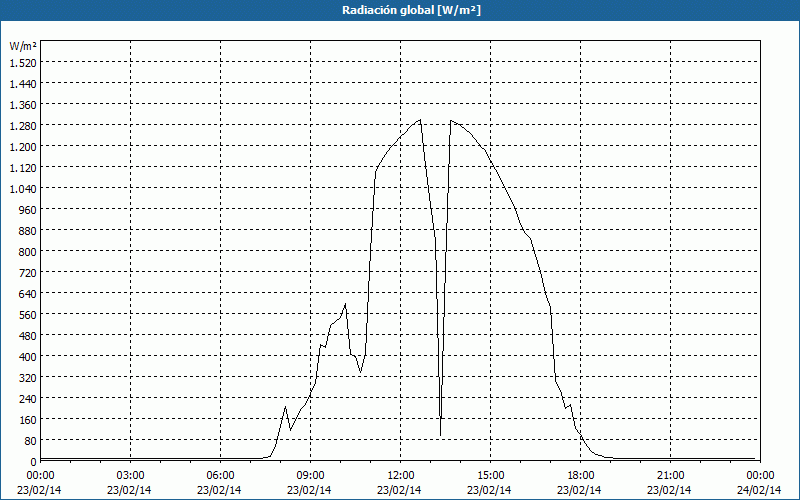Select the 1.520 y-axis value
This screenshot has width=800, height=500.
(23, 63)
